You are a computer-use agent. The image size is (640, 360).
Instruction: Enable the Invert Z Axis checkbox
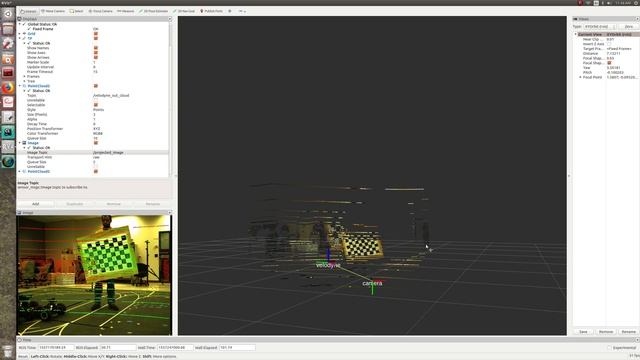click(x=609, y=44)
